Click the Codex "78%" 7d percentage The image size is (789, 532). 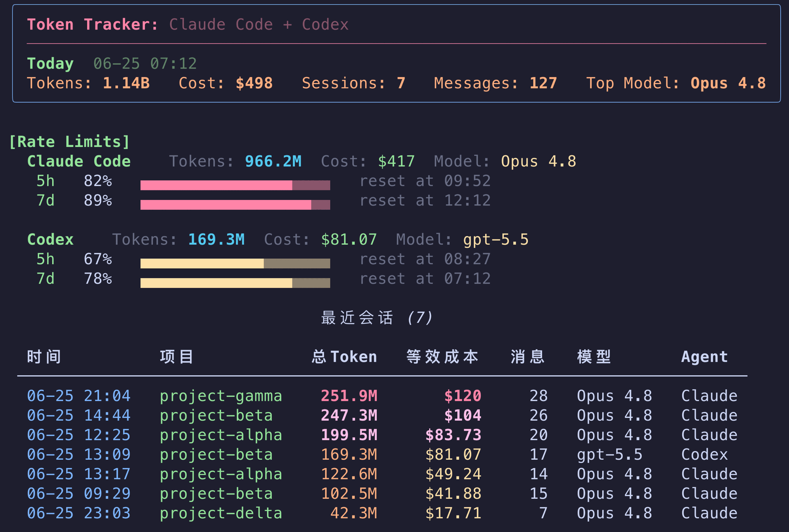pyautogui.click(x=98, y=278)
